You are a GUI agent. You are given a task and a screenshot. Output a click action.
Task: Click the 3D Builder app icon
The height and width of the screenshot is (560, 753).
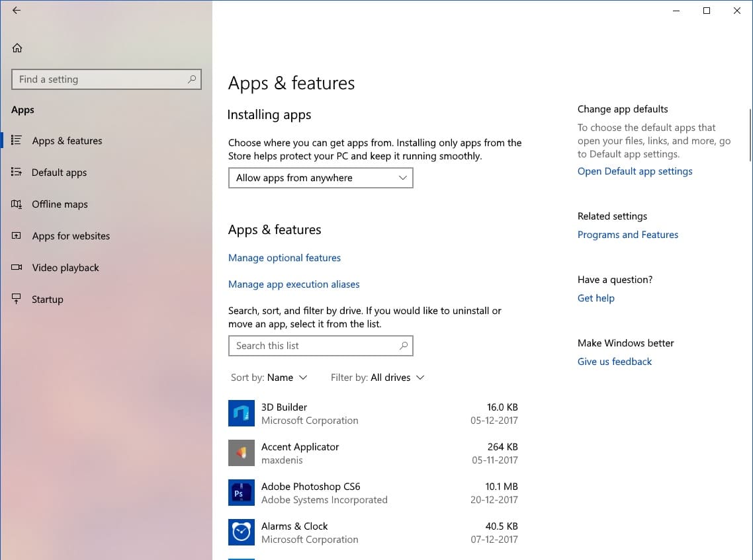(x=241, y=414)
